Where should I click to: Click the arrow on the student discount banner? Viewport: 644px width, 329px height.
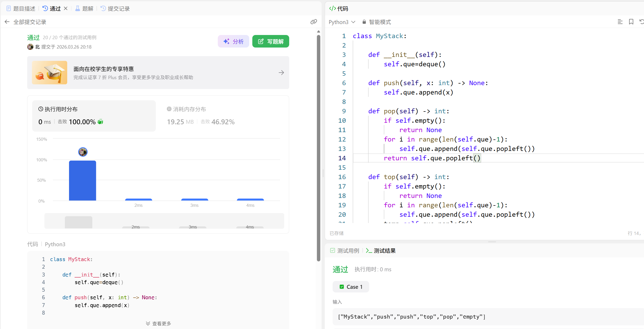point(281,73)
